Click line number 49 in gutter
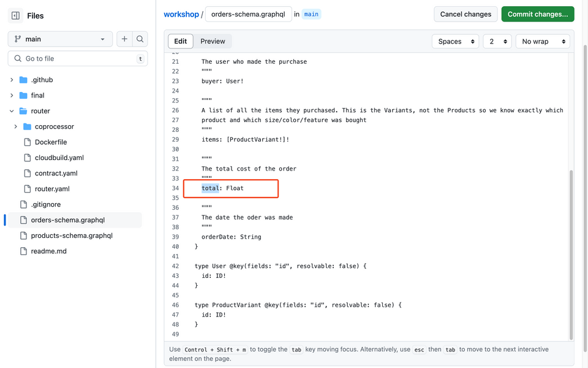 coord(175,334)
